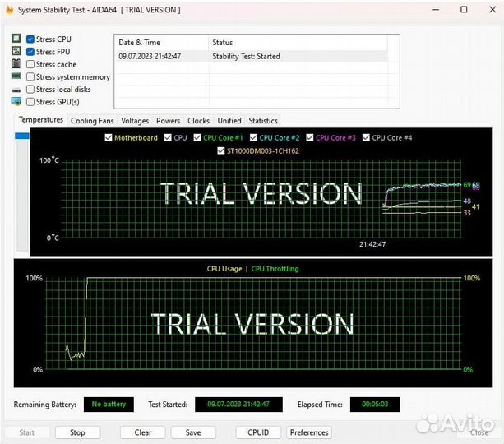Tick the Stress system memory checkbox

(30, 76)
